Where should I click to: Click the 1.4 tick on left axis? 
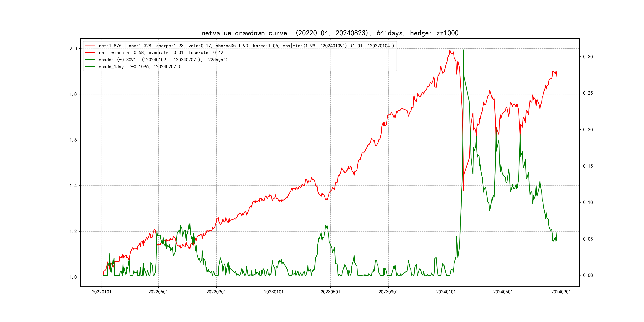73,186
